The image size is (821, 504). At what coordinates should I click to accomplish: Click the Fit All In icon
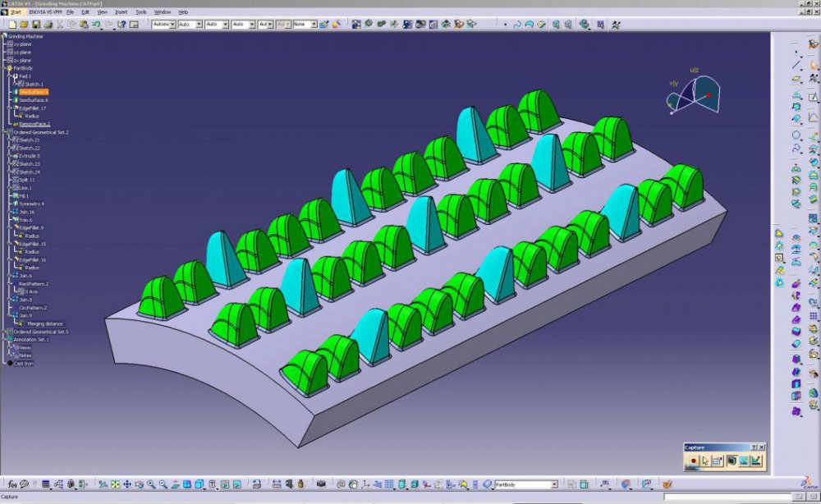[115, 484]
